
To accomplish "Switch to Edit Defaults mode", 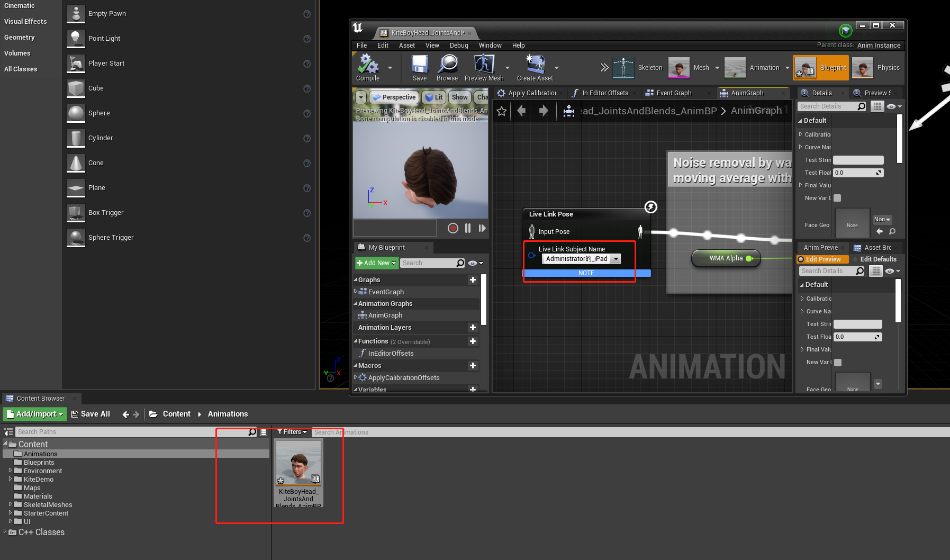I will [878, 259].
